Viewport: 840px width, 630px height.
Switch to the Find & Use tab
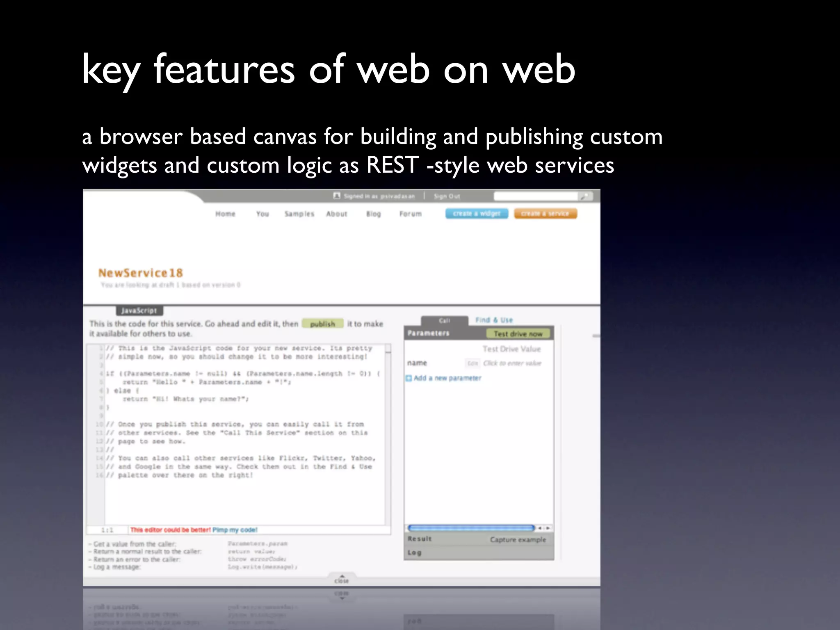[x=494, y=320]
